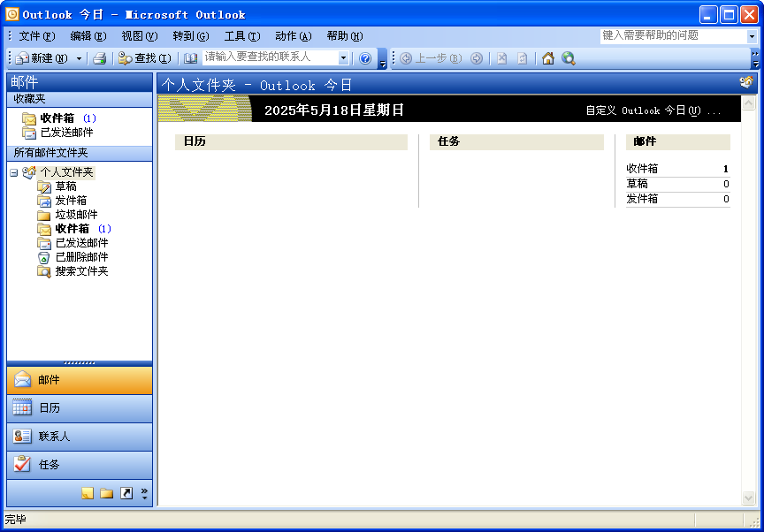Click the 所有邮件文件夹 section header
The image size is (764, 532).
(80, 153)
